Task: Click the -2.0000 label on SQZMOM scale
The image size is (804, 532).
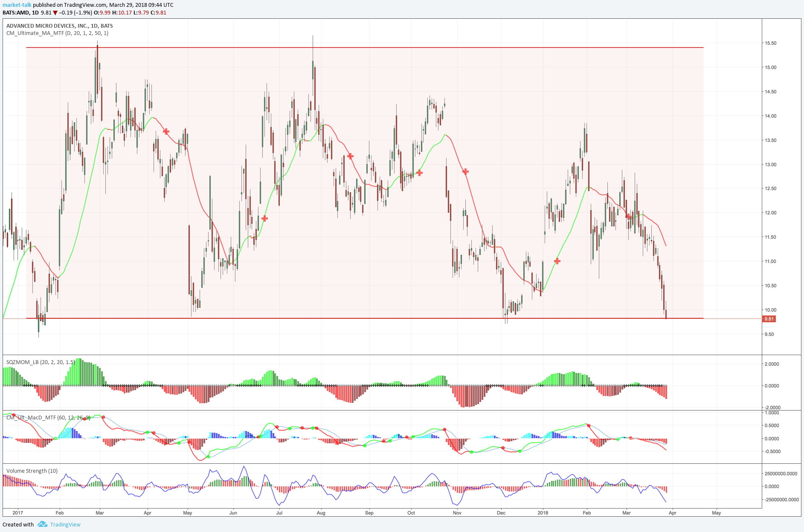Action: (x=772, y=408)
